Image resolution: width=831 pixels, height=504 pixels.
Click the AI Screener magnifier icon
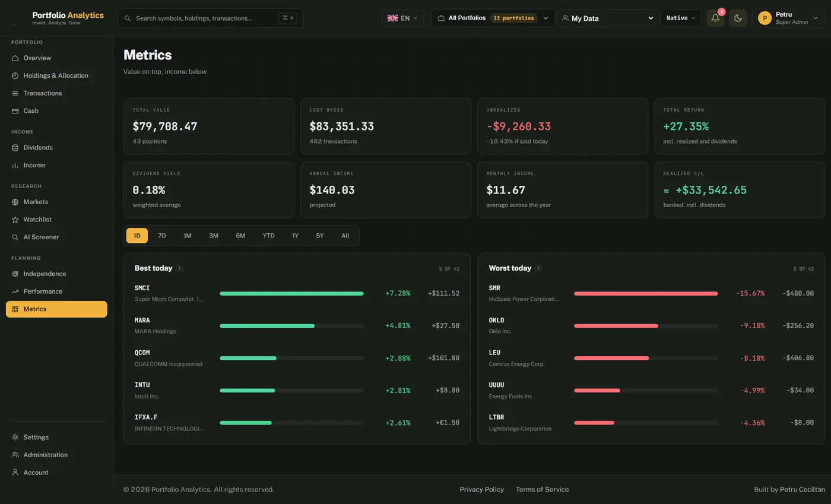point(15,237)
